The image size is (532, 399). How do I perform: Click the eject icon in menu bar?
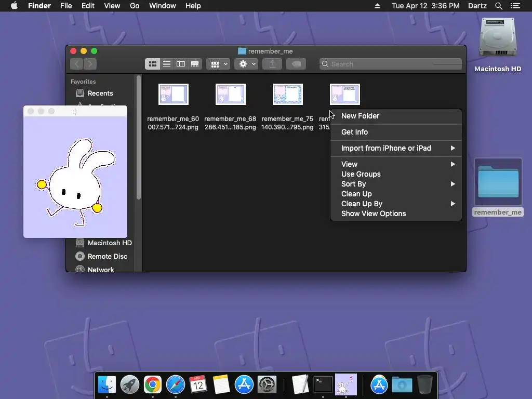coord(377,6)
